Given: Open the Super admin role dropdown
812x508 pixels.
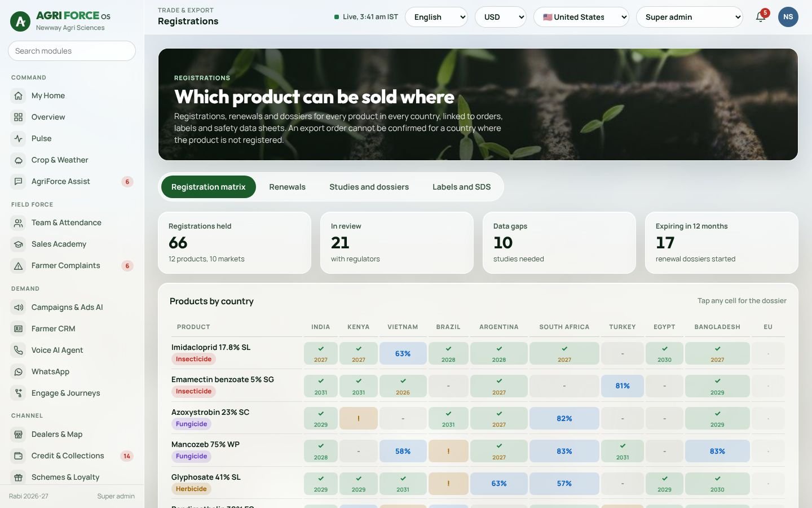Looking at the screenshot, I should tap(690, 17).
